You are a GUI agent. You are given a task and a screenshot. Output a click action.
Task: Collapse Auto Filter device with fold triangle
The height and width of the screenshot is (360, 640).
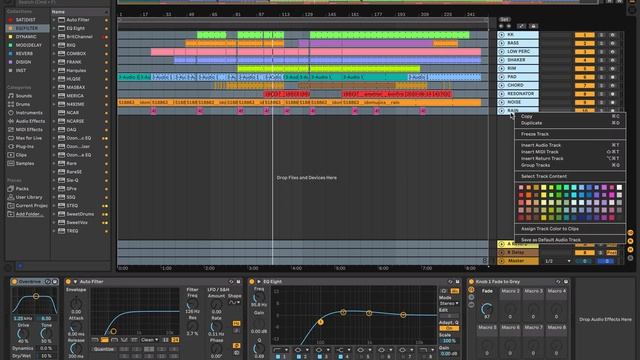[x=75, y=282]
